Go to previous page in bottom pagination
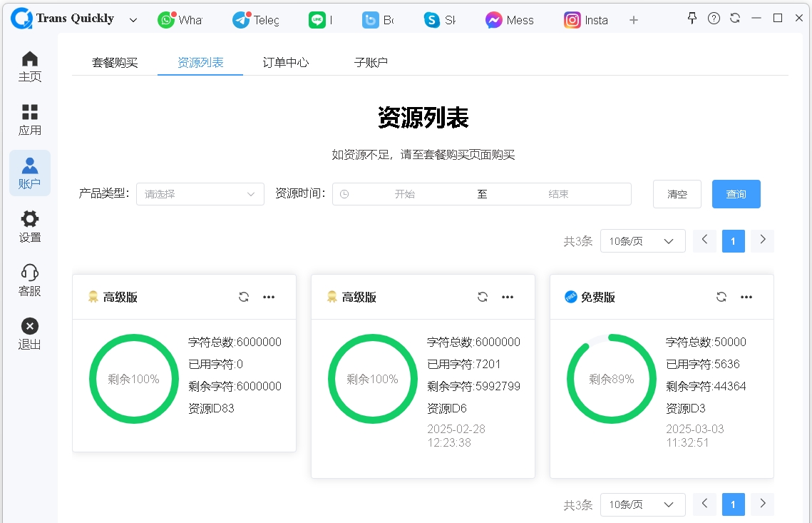This screenshot has height=523, width=812. pos(704,503)
